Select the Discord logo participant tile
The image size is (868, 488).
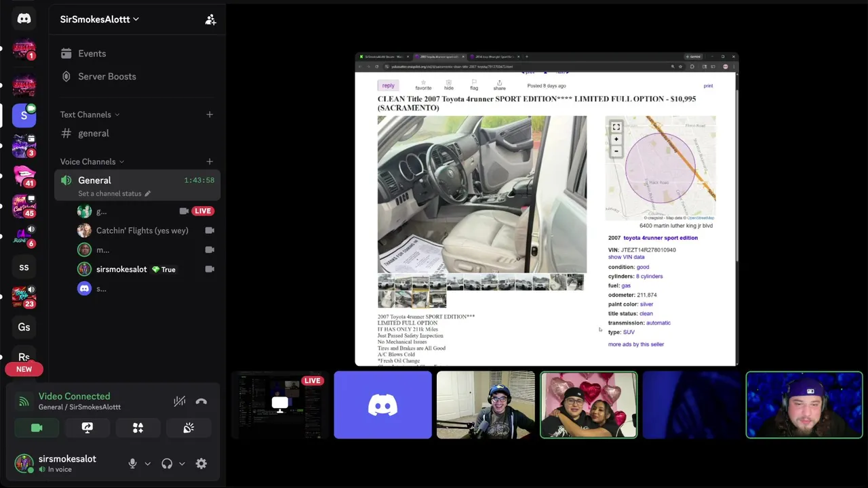[382, 405]
